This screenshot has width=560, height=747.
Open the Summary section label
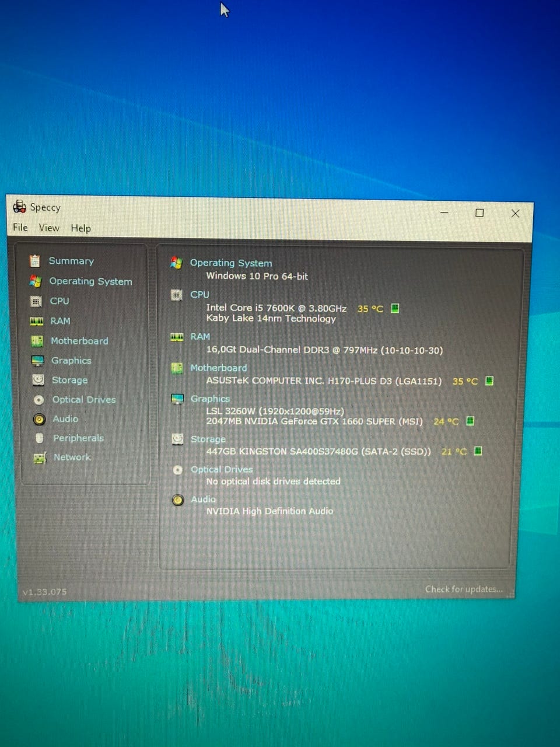[x=71, y=261]
